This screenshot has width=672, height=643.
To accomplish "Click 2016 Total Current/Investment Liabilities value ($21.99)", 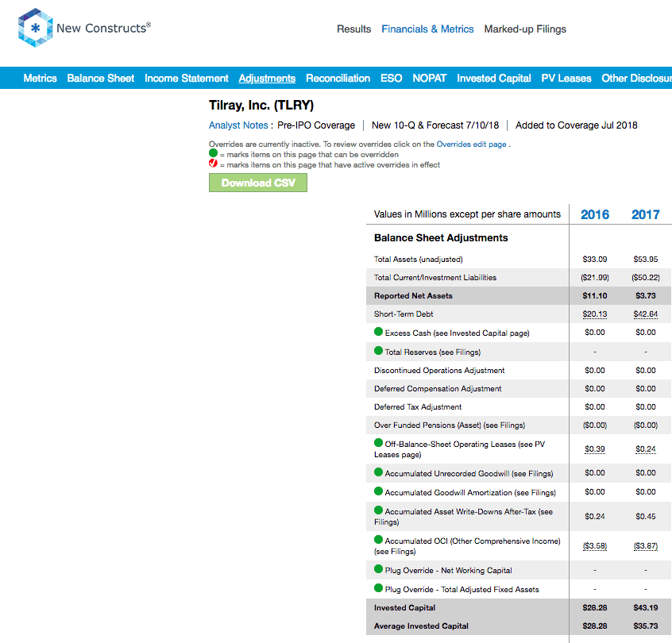I will click(x=595, y=278).
